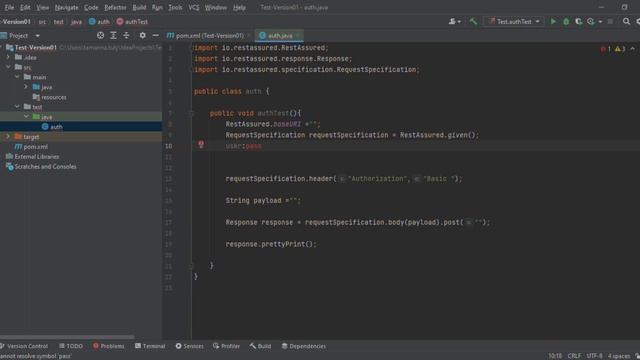Click line number 10 in gutter
This screenshot has height=360, width=640.
pyautogui.click(x=169, y=146)
